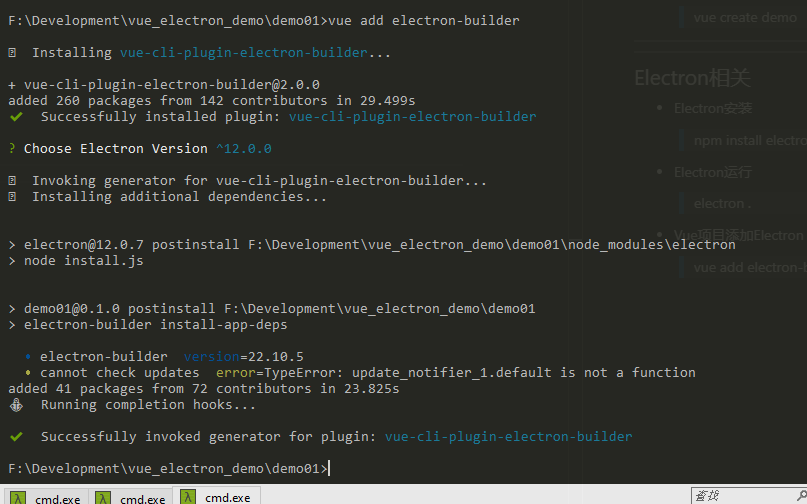Focus the 查找 search field

click(744, 496)
